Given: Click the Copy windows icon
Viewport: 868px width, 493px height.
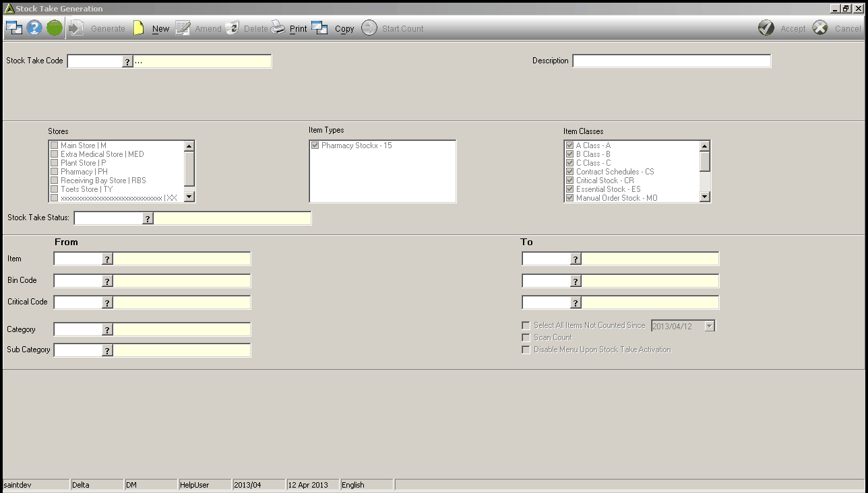Looking at the screenshot, I should [319, 28].
